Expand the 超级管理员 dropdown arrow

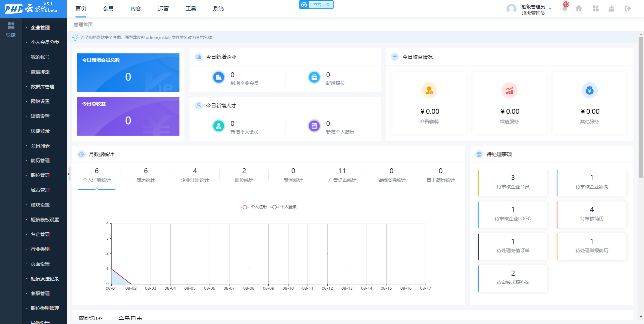pos(550,9)
